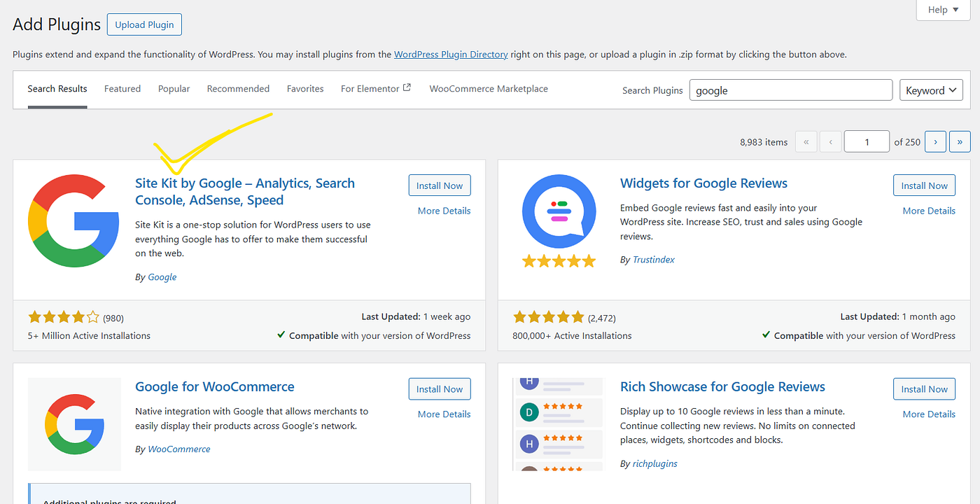Open the Recommended tab
Screen dimensions: 980x504
pos(238,89)
